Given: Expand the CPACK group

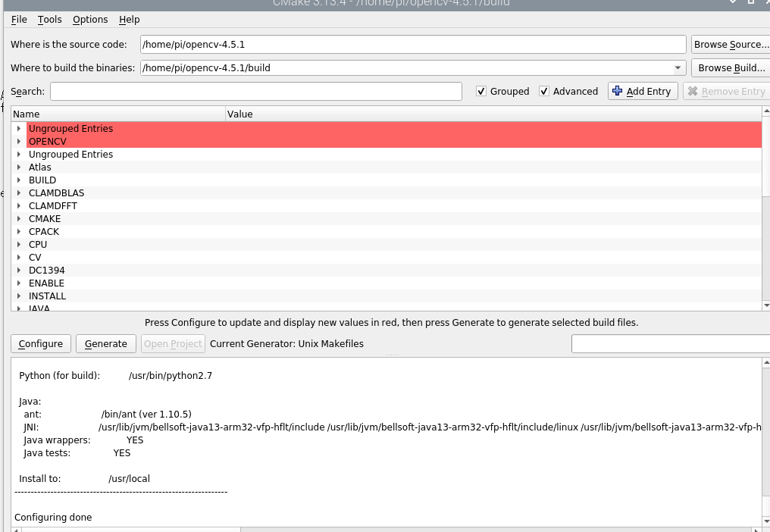Looking at the screenshot, I should 19,231.
